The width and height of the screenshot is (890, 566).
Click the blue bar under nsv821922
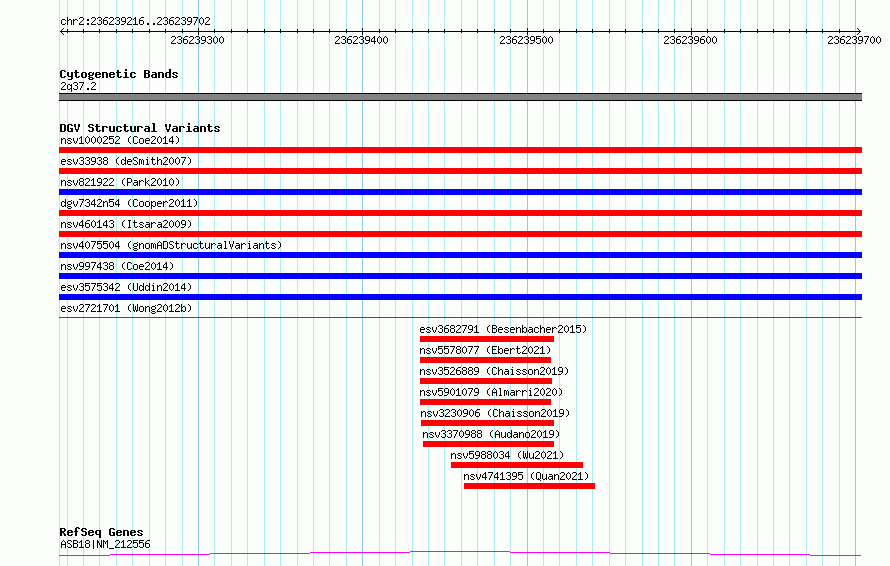pos(460,192)
